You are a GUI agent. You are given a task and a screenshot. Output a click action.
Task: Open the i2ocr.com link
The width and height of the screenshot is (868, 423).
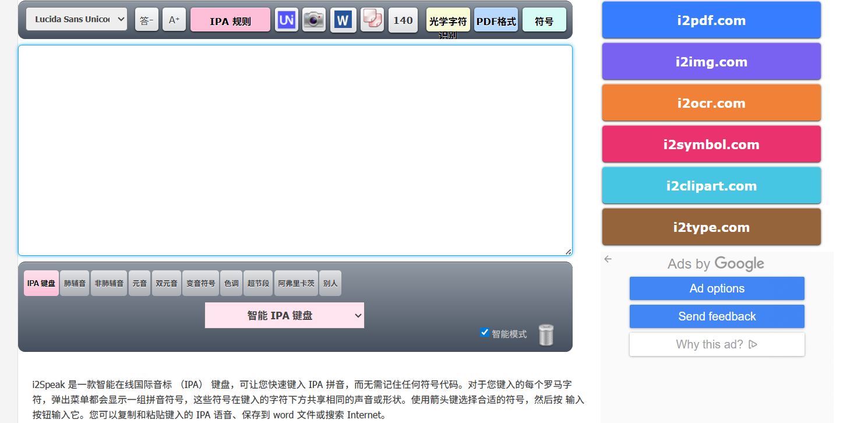[x=711, y=103]
